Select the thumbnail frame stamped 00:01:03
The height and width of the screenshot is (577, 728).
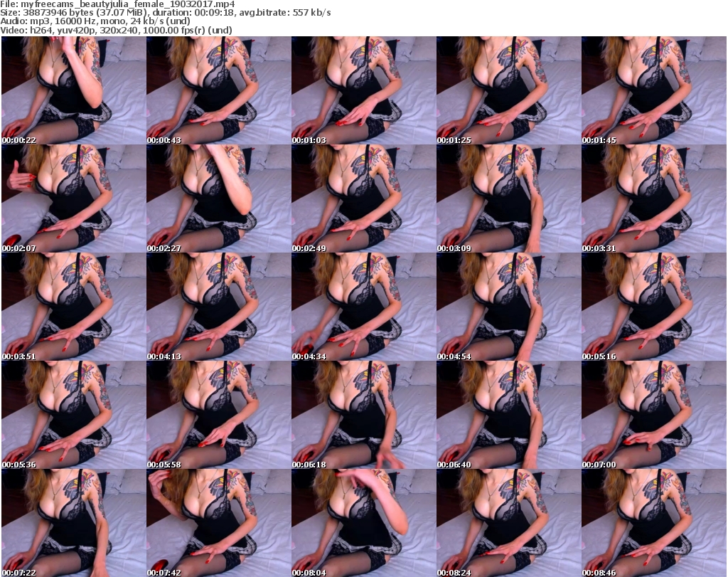point(363,90)
